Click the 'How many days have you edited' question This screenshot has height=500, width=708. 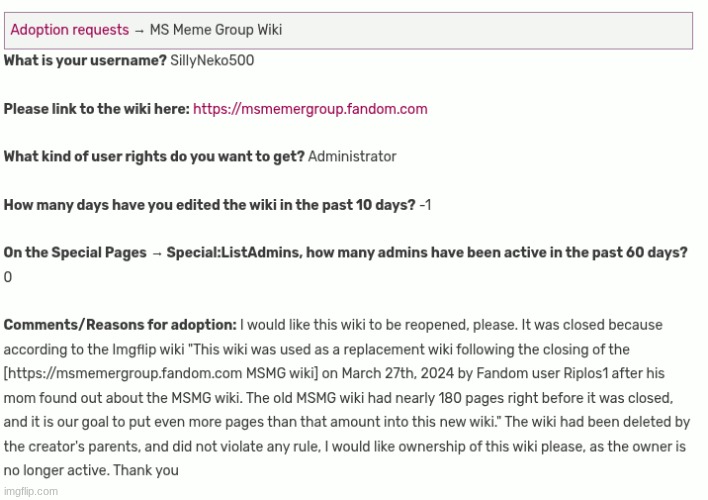[x=209, y=205]
